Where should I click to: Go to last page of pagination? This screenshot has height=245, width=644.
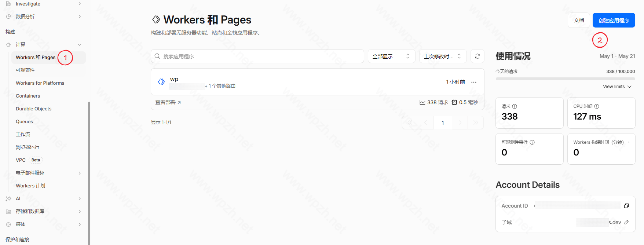click(476, 122)
